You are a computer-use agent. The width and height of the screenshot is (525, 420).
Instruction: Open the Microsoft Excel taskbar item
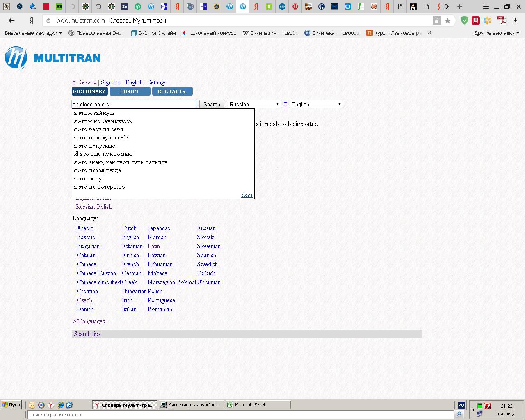coord(258,405)
